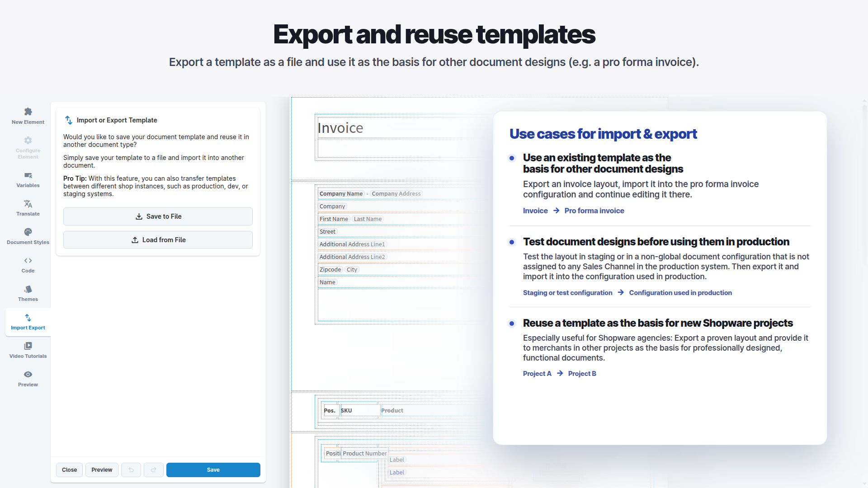Viewport: 868px width, 488px height.
Task: Click the Save to File button
Action: click(158, 216)
